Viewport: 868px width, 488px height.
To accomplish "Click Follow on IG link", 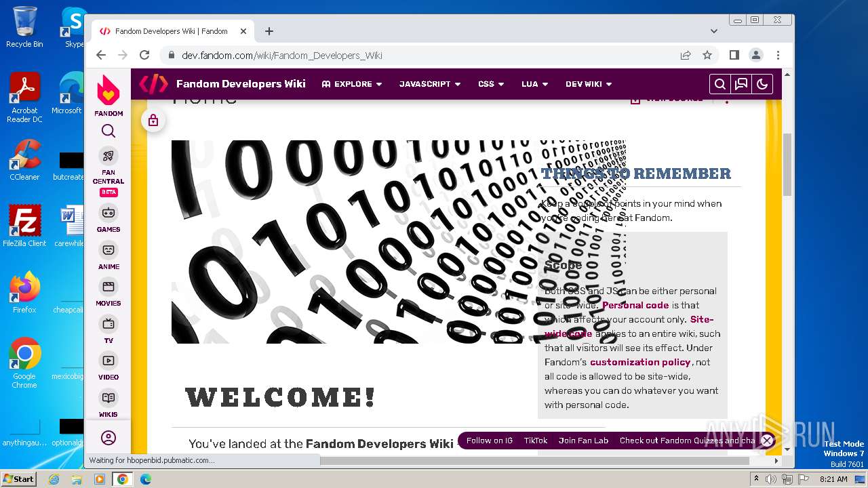I will pyautogui.click(x=490, y=441).
